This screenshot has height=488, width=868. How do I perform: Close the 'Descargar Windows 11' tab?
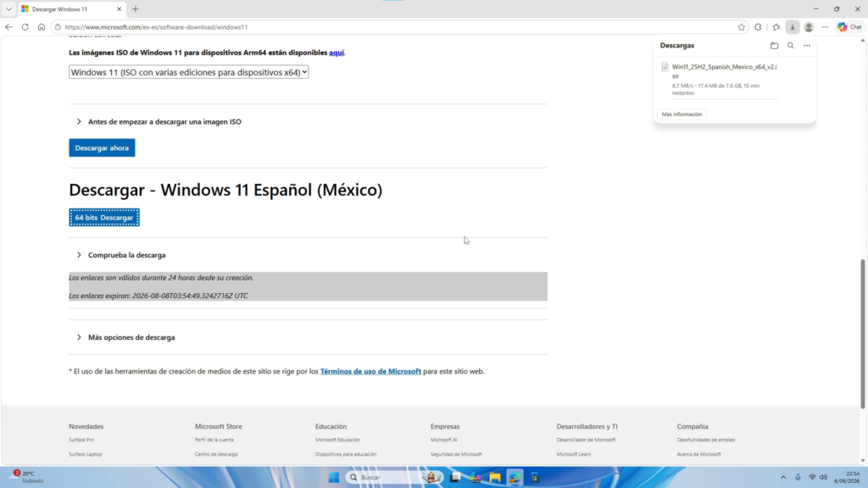pos(119,8)
